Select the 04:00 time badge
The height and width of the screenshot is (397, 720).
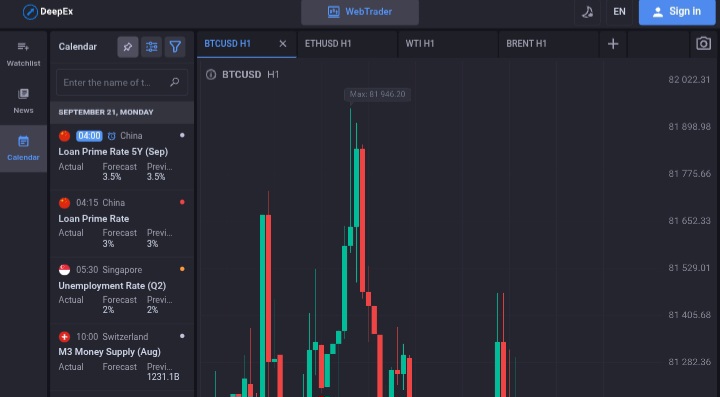[x=89, y=136]
